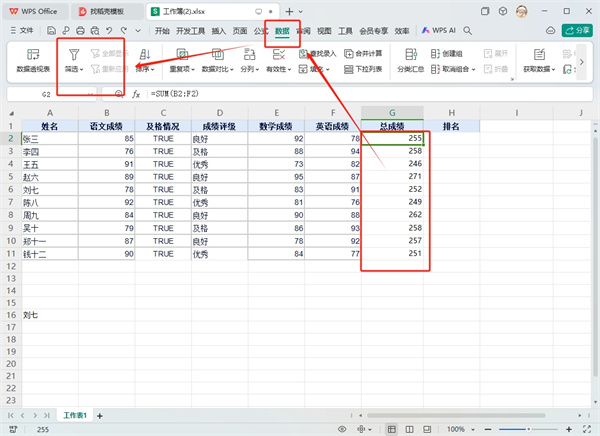Open WPS AI button
The height and width of the screenshot is (436, 600).
439,31
